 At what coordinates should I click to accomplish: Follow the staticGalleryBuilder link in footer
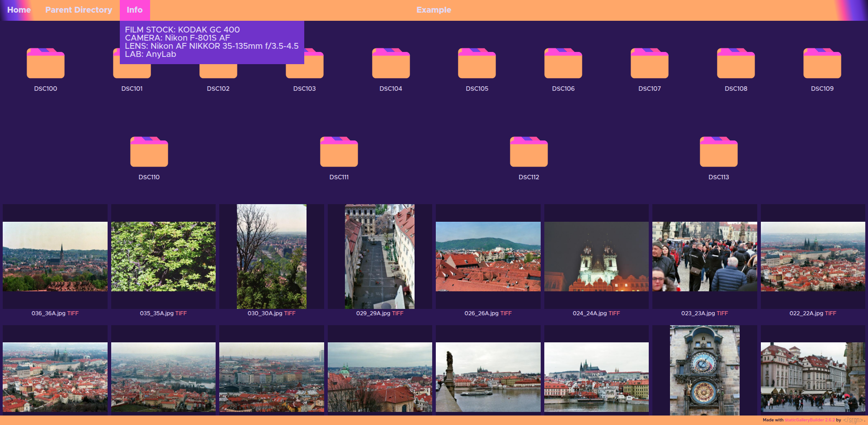click(809, 420)
